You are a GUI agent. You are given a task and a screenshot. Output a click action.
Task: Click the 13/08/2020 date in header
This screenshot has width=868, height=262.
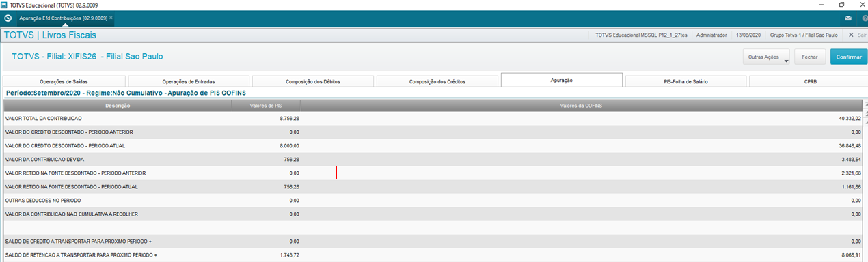(748, 35)
